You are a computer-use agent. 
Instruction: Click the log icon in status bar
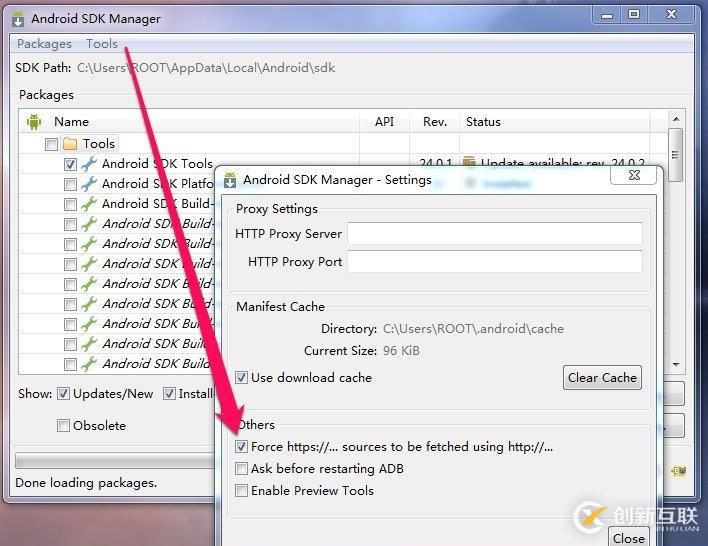pos(677,471)
